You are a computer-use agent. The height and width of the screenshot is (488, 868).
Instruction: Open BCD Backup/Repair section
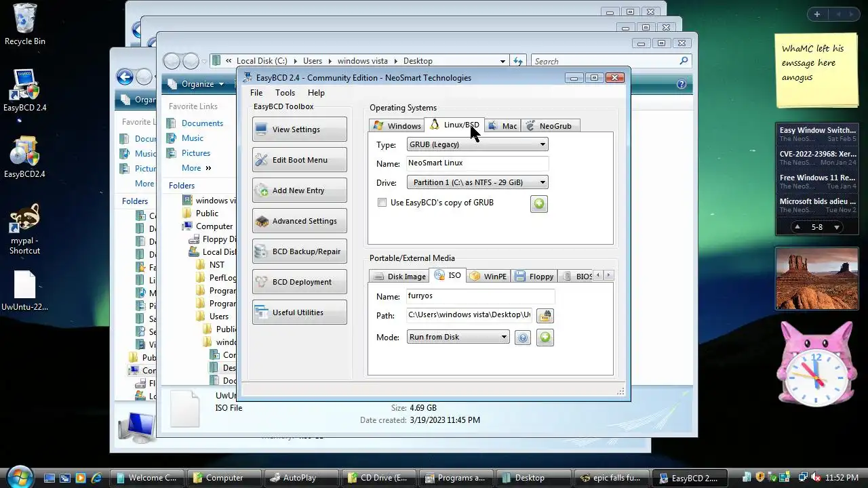299,251
